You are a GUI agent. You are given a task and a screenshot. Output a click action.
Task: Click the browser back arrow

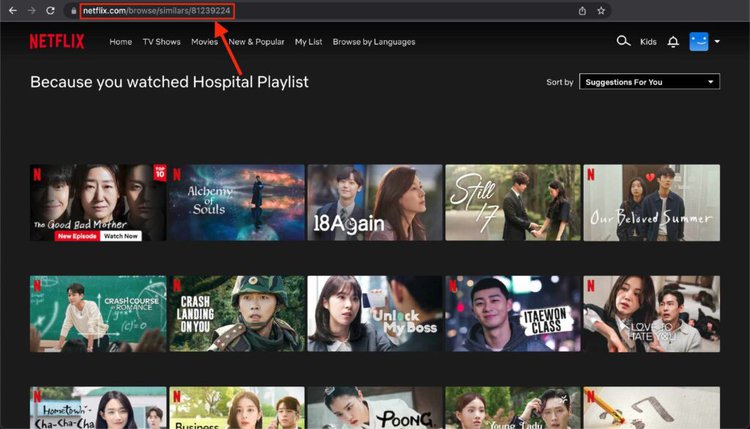pos(13,11)
